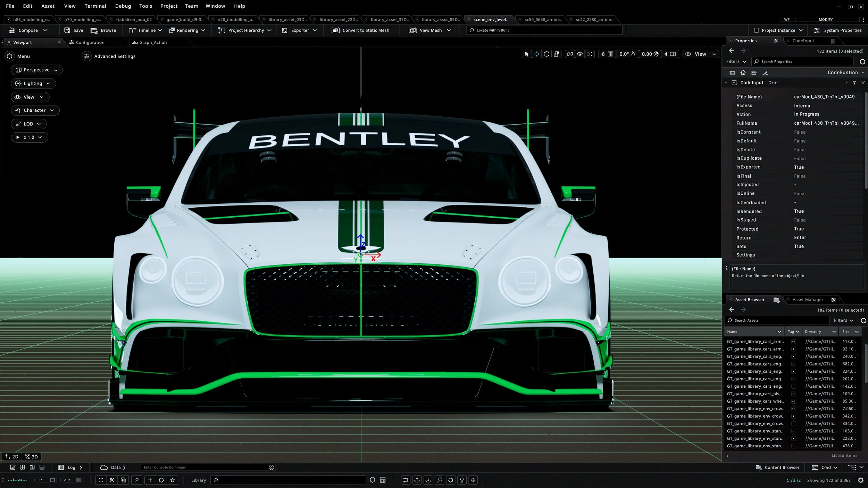Click the upload icon in bottom toolbar

pyautogui.click(x=417, y=480)
